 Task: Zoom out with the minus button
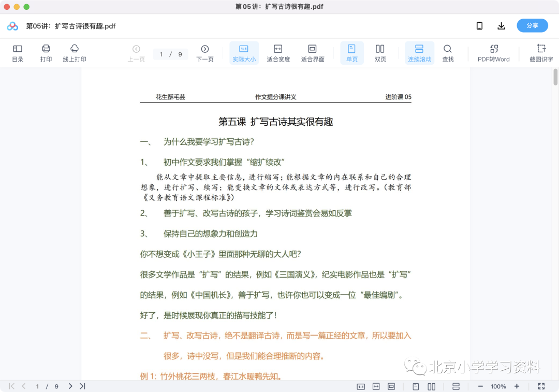480,386
